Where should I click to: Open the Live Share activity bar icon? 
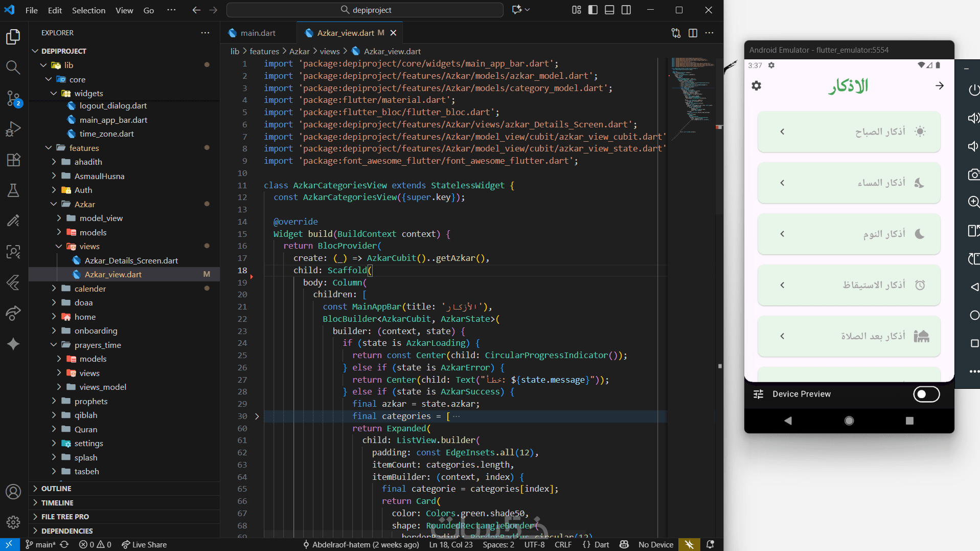coord(13,313)
